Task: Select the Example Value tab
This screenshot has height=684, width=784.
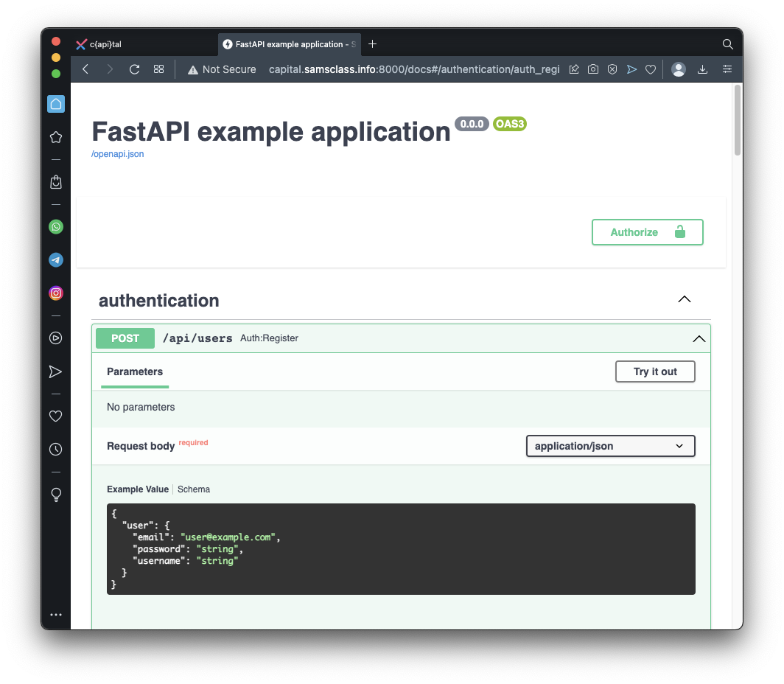Action: pyautogui.click(x=138, y=489)
